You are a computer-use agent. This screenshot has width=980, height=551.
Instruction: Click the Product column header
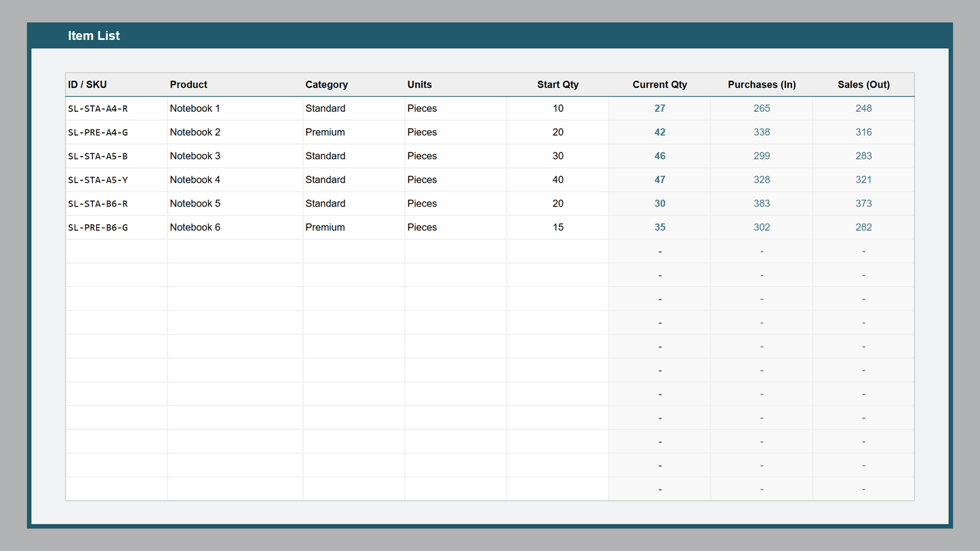click(189, 85)
